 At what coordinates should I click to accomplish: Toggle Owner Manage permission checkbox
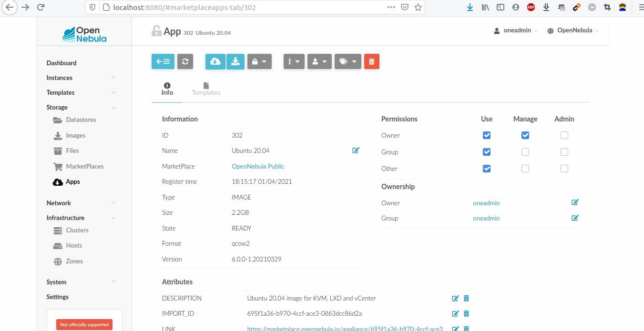click(525, 135)
